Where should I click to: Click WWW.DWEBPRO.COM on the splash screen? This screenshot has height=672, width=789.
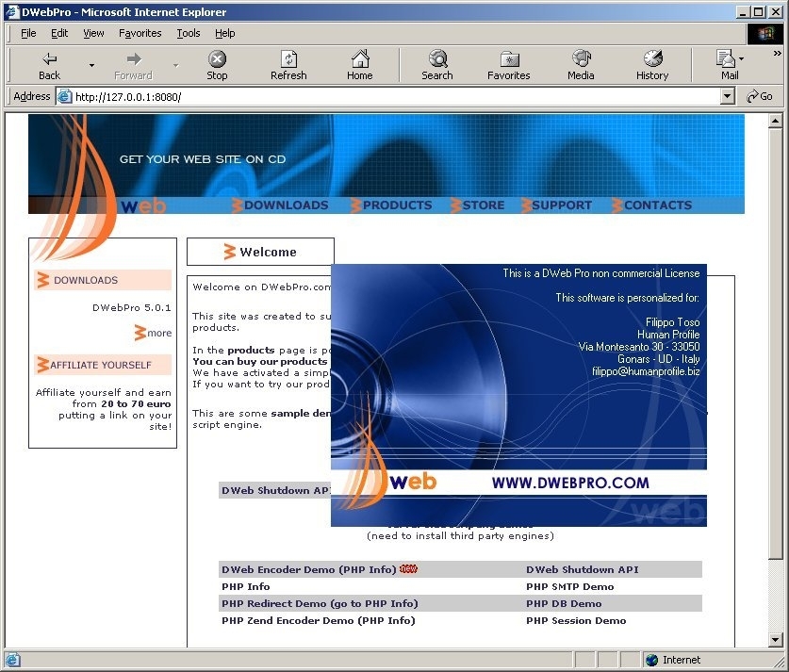point(570,483)
